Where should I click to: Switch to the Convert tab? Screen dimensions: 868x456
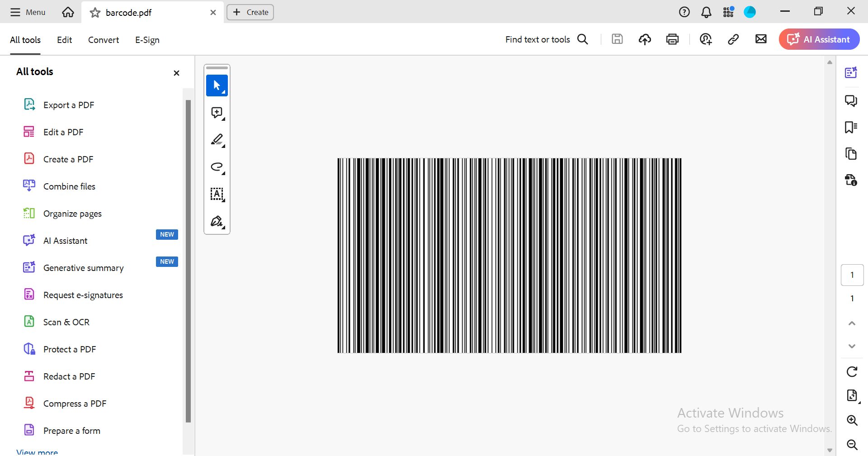coord(104,40)
